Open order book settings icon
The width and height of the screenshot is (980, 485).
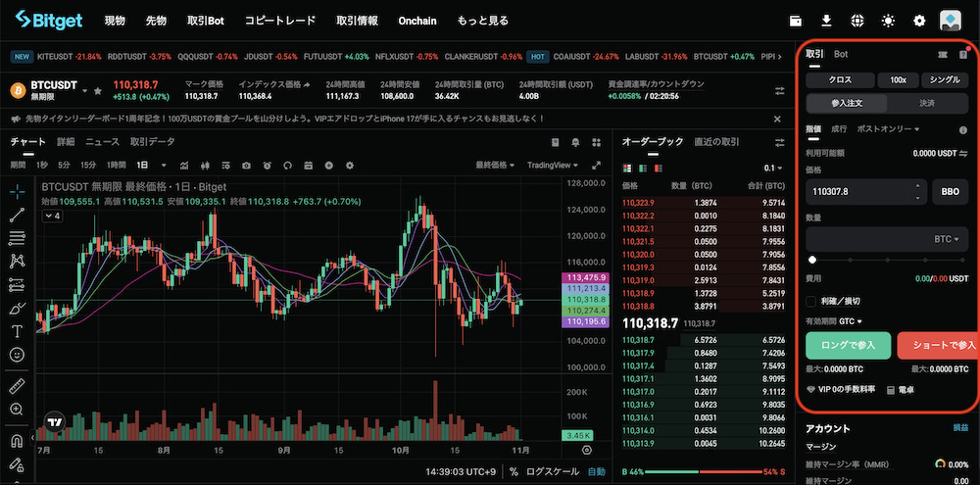tap(779, 142)
